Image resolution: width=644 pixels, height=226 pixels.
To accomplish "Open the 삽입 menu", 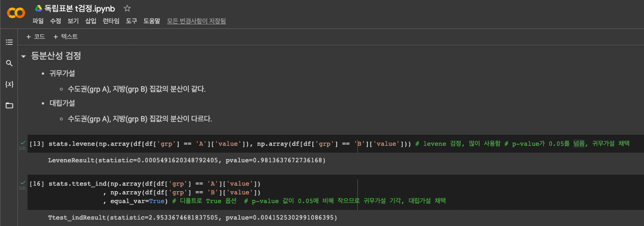I will [x=91, y=21].
